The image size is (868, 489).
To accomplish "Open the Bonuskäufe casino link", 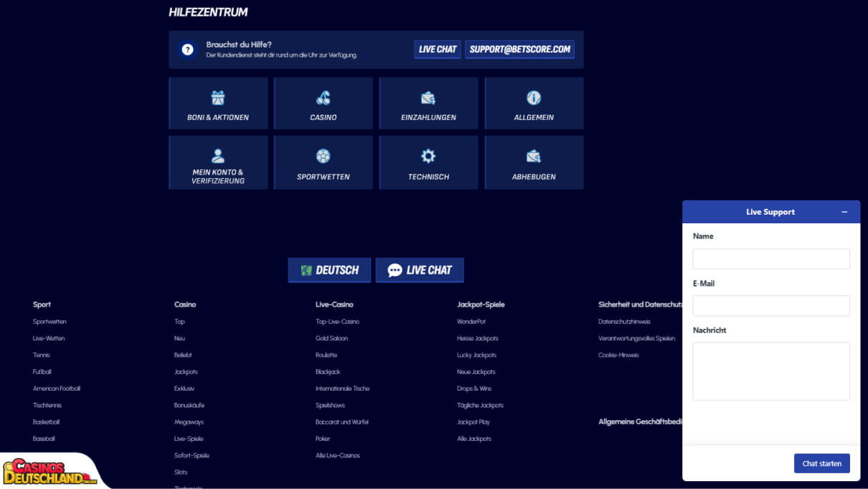I will (189, 406).
